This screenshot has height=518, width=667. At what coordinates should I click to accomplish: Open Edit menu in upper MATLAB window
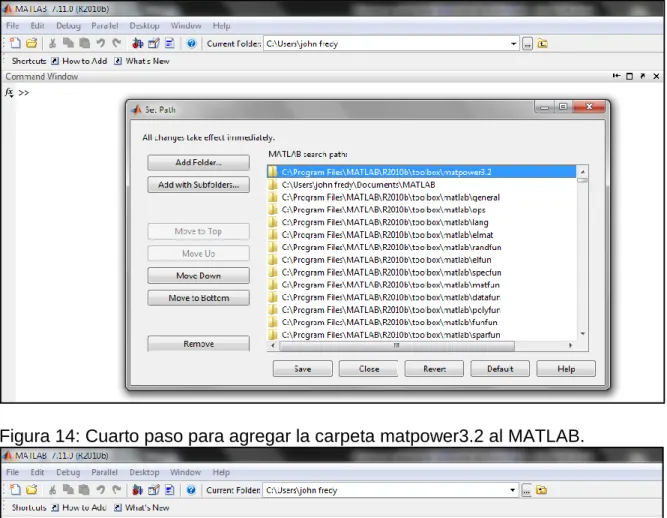point(37,26)
